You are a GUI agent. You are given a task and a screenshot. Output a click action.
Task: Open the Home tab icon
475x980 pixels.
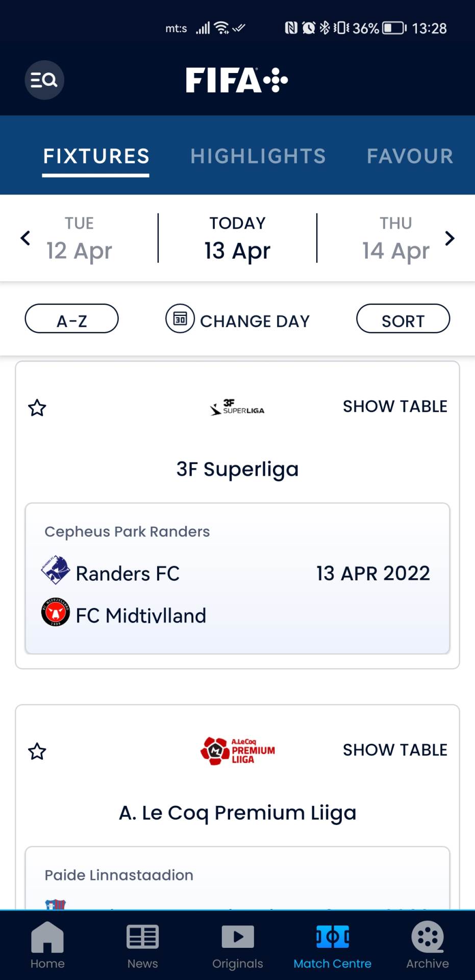click(47, 937)
